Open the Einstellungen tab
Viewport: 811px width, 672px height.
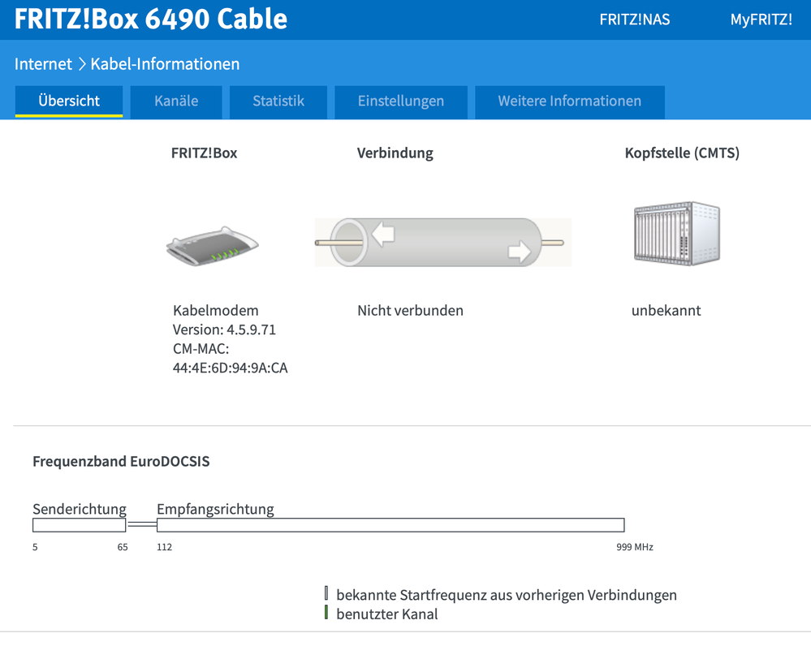point(401,101)
